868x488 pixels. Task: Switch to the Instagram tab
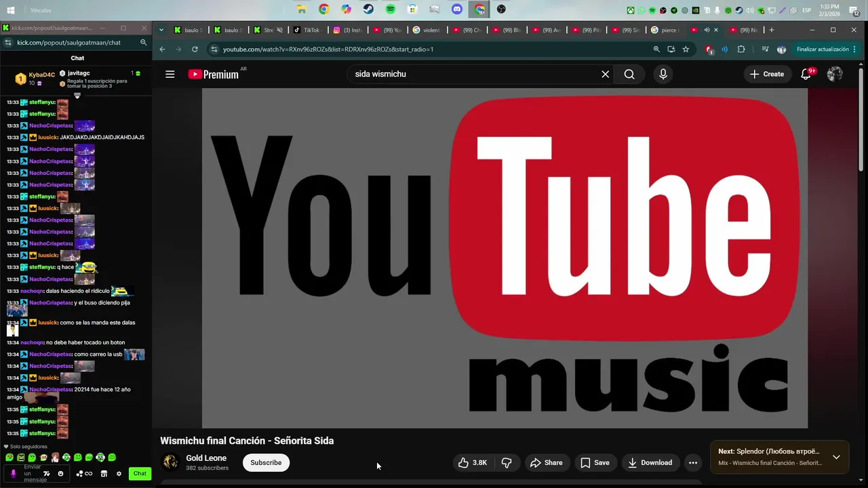(x=347, y=30)
